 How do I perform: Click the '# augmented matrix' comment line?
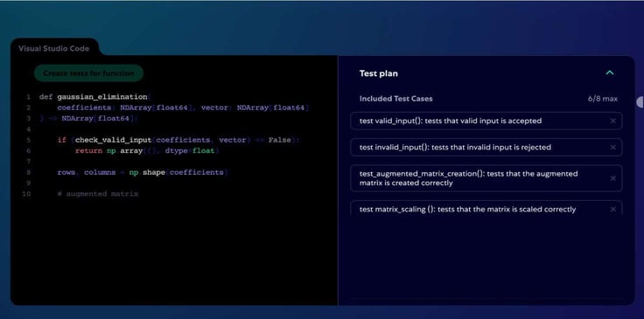click(98, 194)
